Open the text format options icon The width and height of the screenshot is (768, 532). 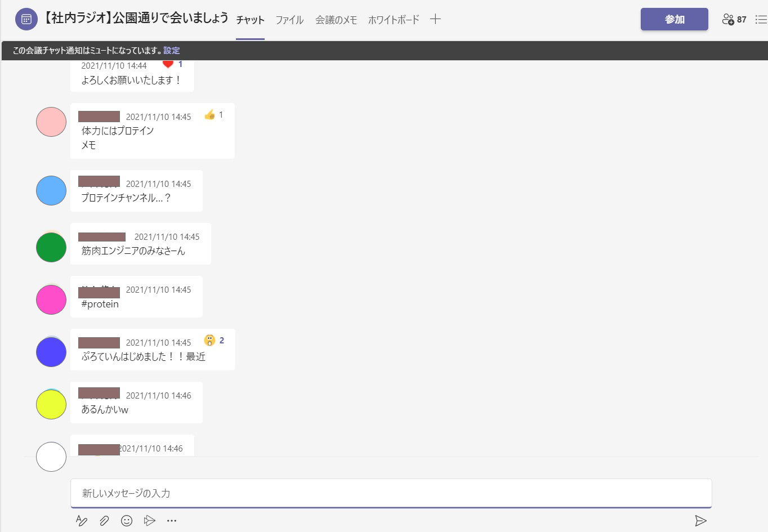coord(82,521)
